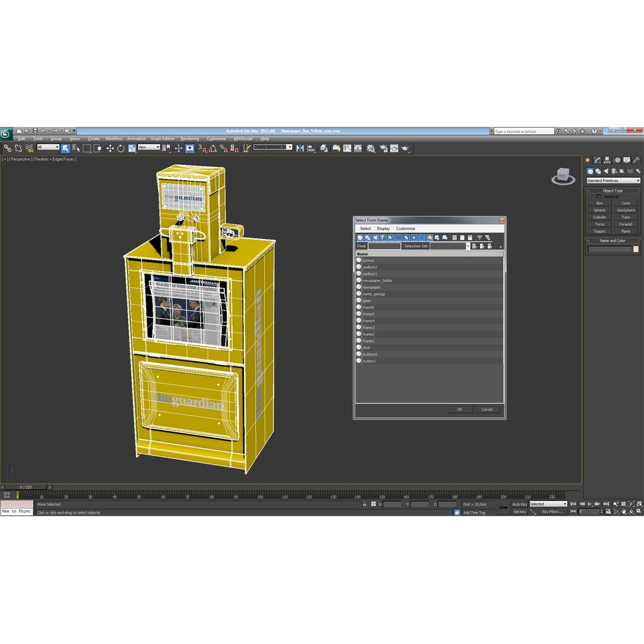Image resolution: width=644 pixels, height=644 pixels.
Task: Toggle the Percent Snap tool
Action: pos(224,148)
